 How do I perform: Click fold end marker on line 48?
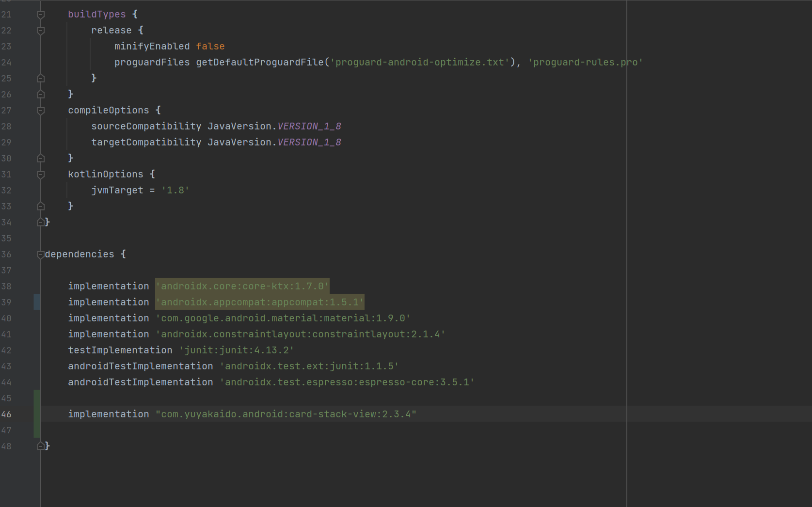(x=41, y=446)
